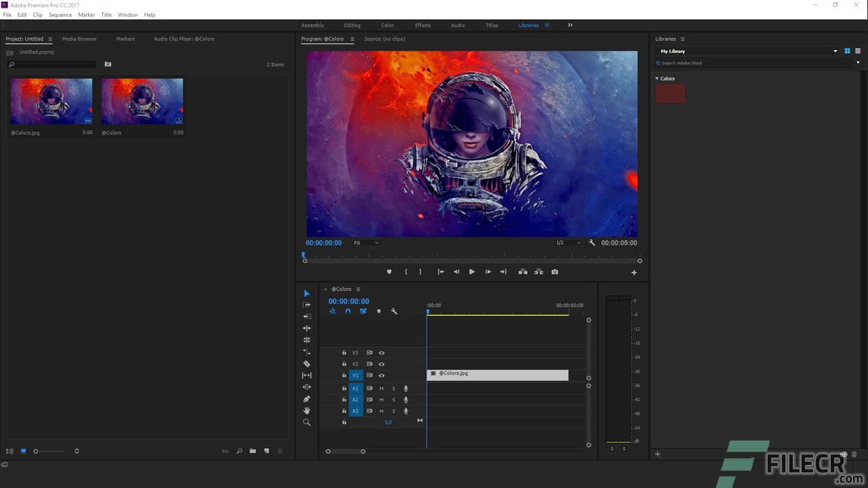Click the Lift icon in the Program monitor

521,271
